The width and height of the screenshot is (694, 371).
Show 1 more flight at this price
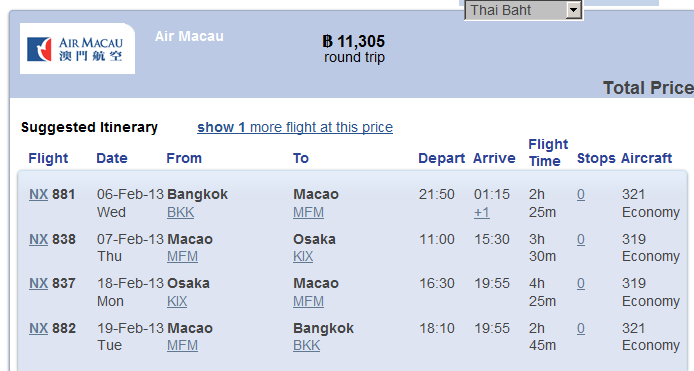pyautogui.click(x=295, y=127)
